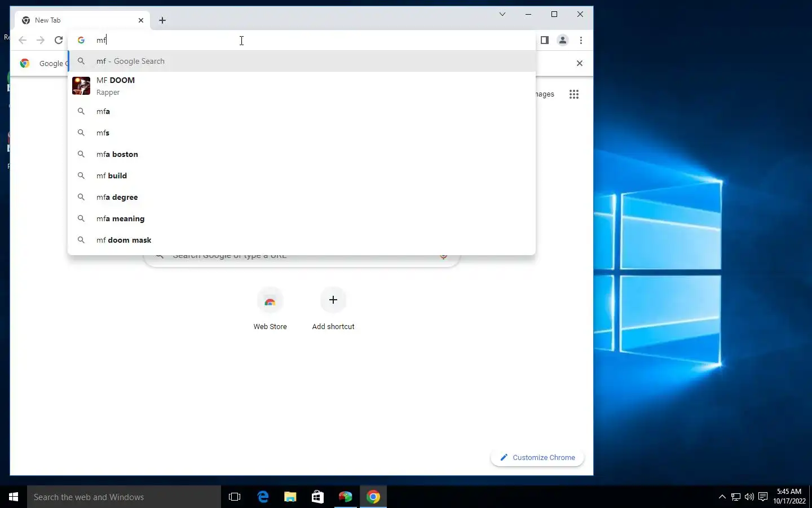
Task: Open Task View on the taskbar
Action: coord(235,497)
